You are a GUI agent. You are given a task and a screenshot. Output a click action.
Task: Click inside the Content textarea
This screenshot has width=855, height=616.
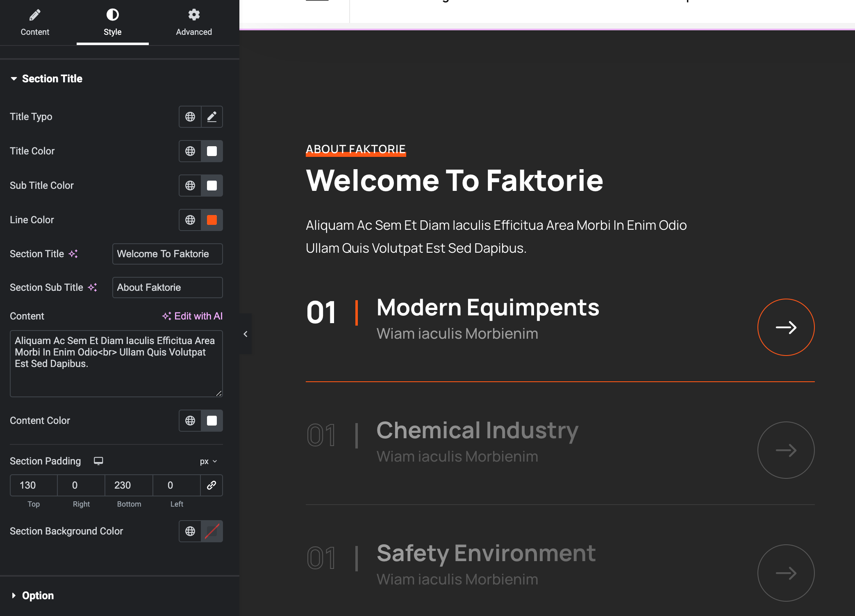click(116, 364)
